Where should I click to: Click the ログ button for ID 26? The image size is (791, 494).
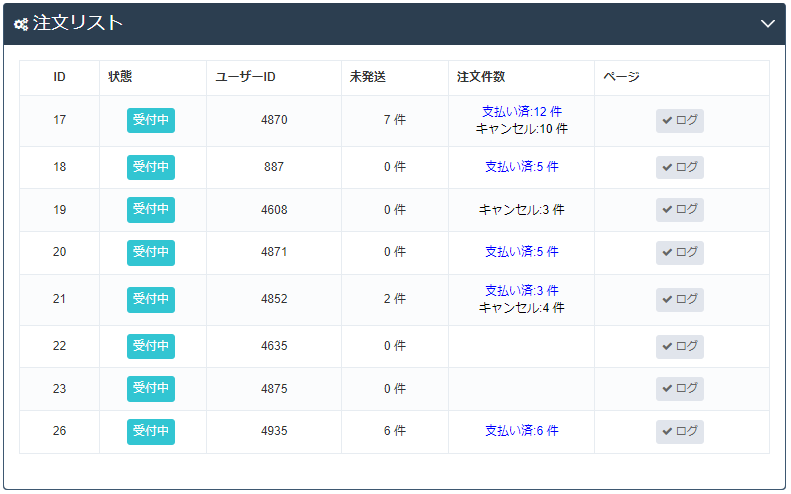[x=680, y=431]
